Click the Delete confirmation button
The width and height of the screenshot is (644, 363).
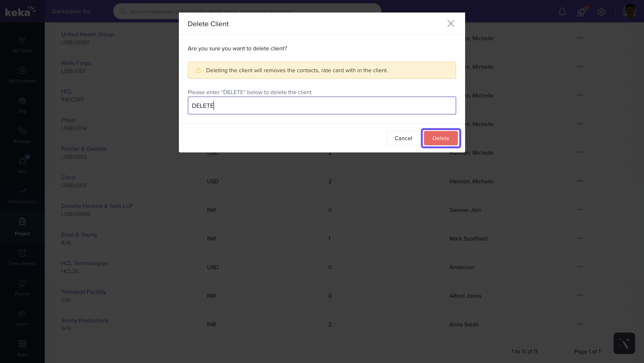click(x=441, y=138)
